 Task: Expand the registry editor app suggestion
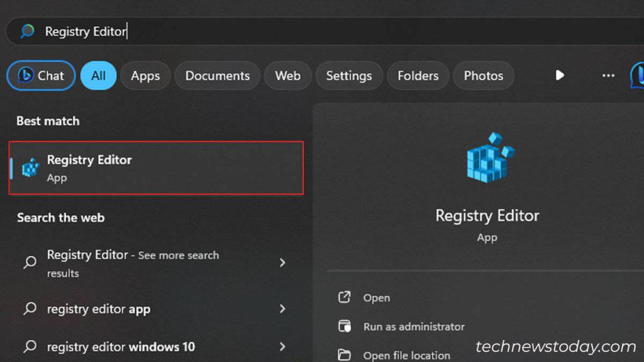point(283,309)
